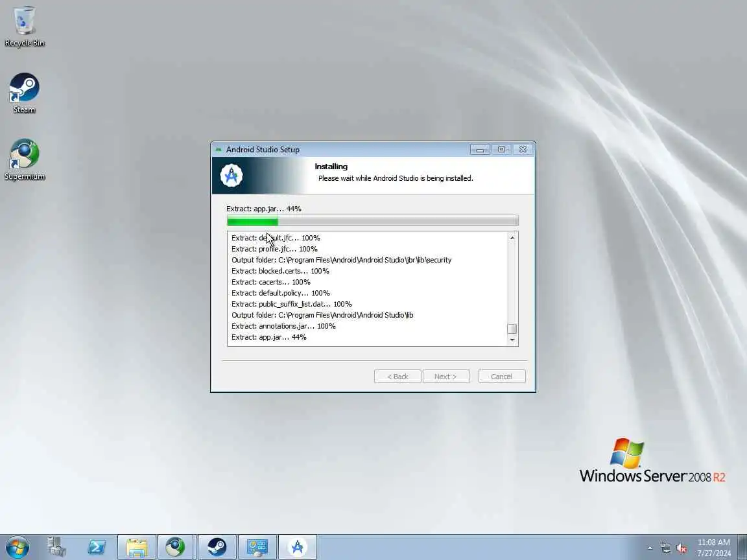This screenshot has height=560, width=747.
Task: Select log line 'Extract: profile.jfc... 100%'
Action: tap(274, 249)
